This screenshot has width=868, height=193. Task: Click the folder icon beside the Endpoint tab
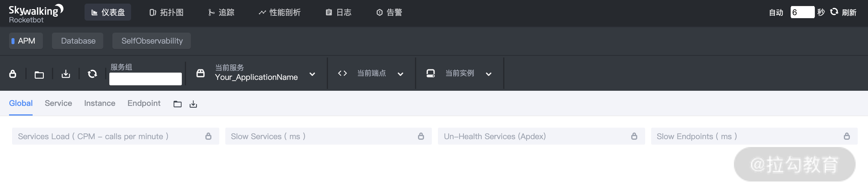point(177,104)
